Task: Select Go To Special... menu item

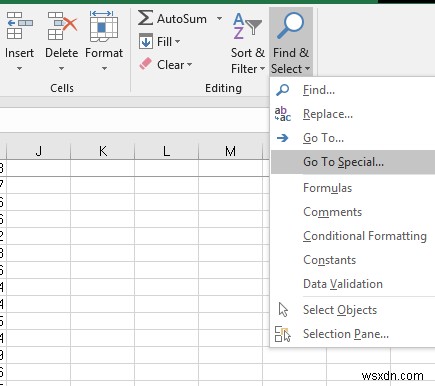Action: (x=353, y=162)
